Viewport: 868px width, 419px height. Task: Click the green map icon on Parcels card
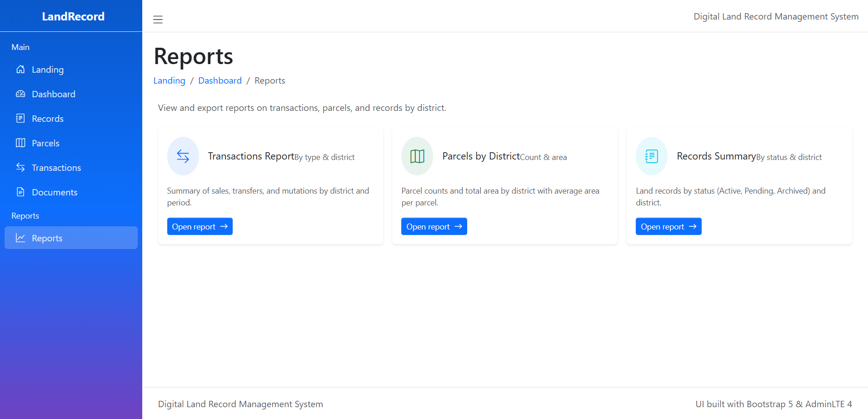[417, 156]
